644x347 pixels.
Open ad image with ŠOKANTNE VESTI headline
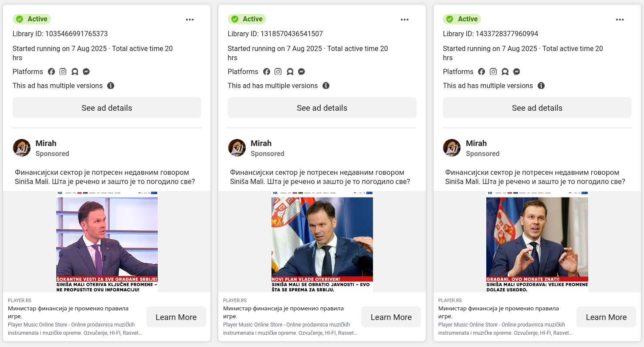tap(107, 242)
